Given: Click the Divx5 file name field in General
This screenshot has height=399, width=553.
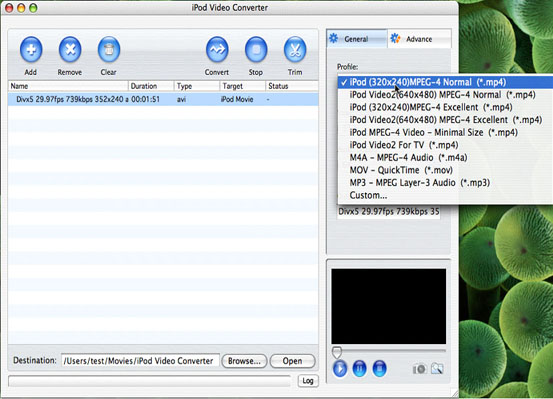Looking at the screenshot, I should pyautogui.click(x=389, y=212).
